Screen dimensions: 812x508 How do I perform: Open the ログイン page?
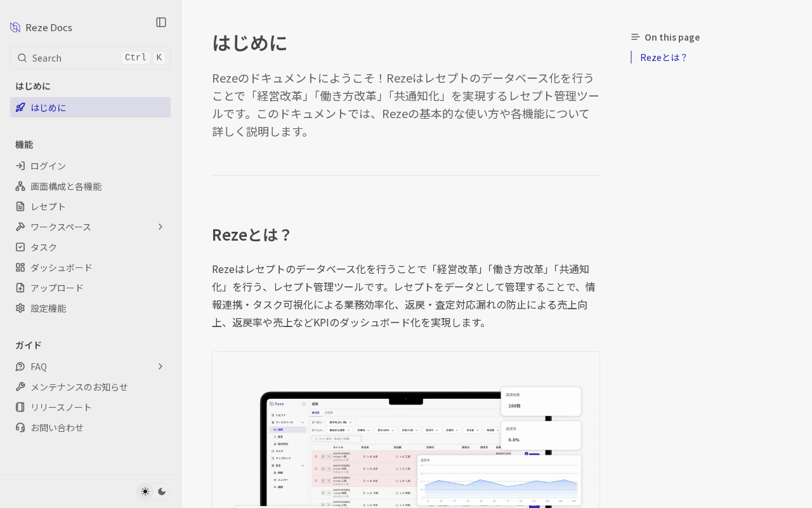[90, 166]
